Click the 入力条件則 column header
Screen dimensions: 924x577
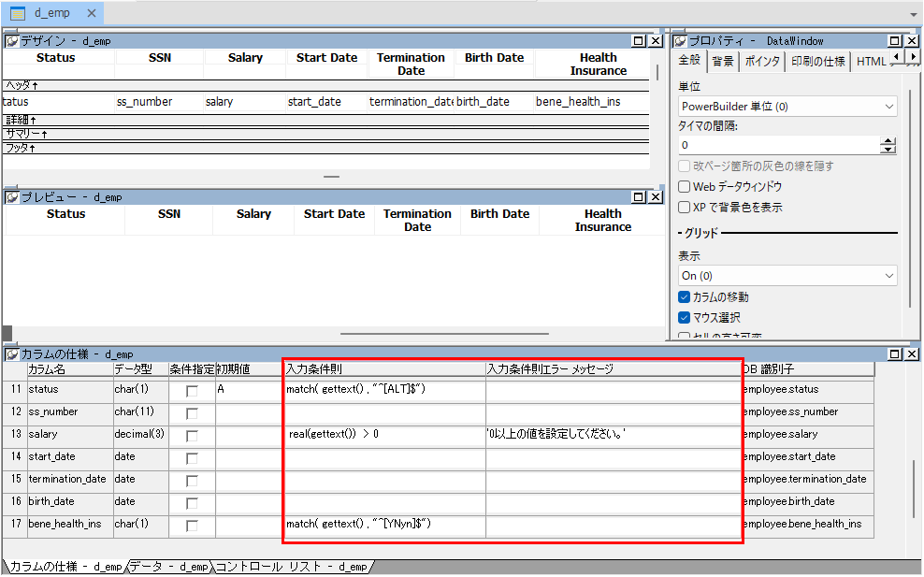pos(384,369)
